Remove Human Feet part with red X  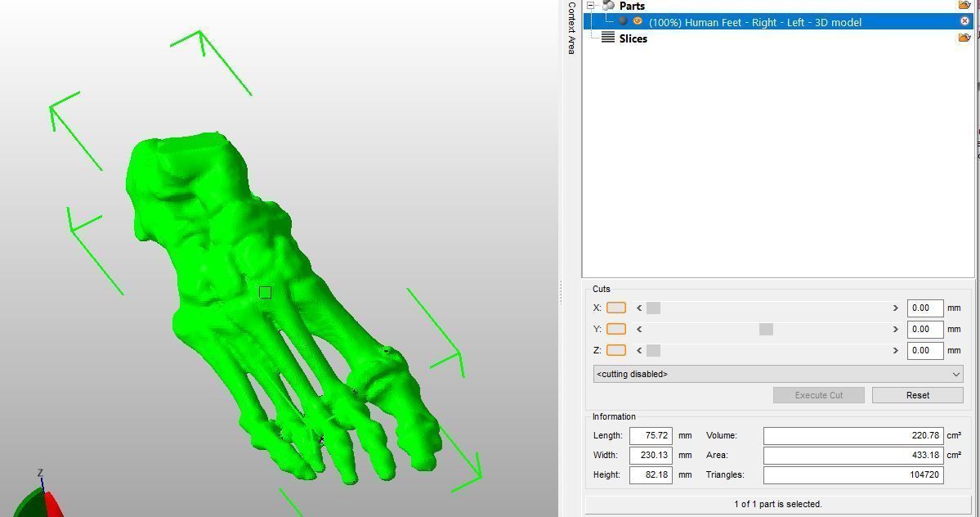click(965, 21)
